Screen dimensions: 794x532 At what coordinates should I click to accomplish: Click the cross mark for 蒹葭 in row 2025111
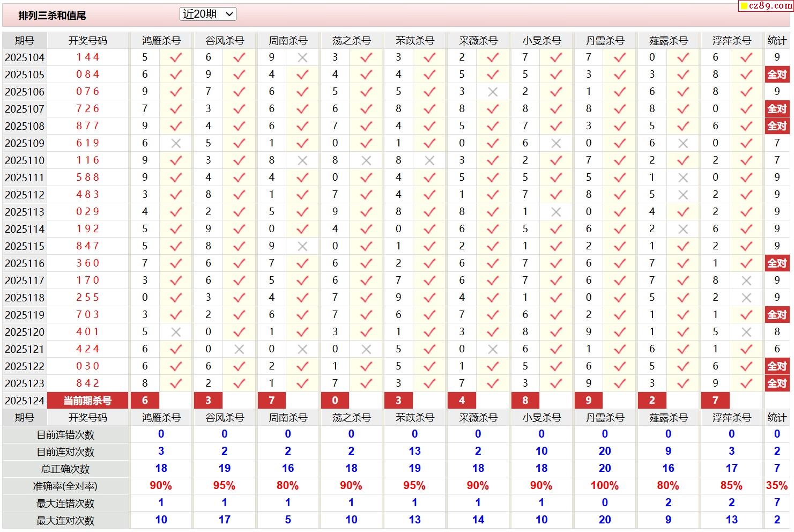tap(683, 178)
